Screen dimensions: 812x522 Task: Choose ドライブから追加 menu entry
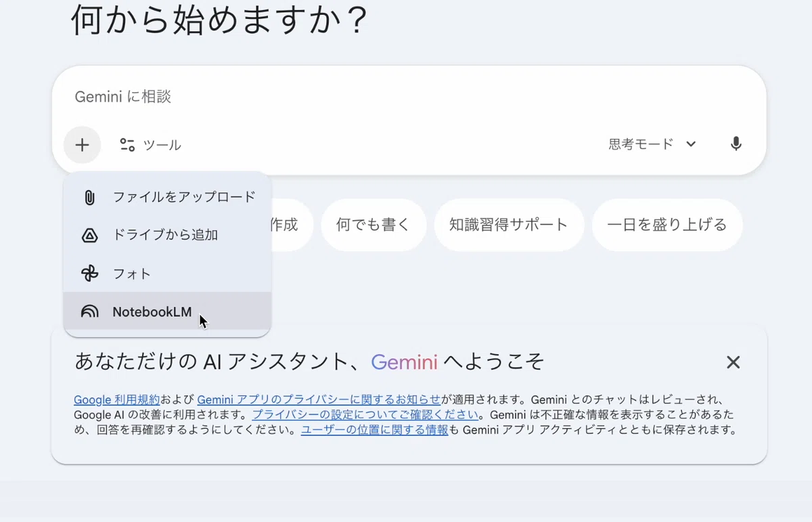(x=167, y=236)
